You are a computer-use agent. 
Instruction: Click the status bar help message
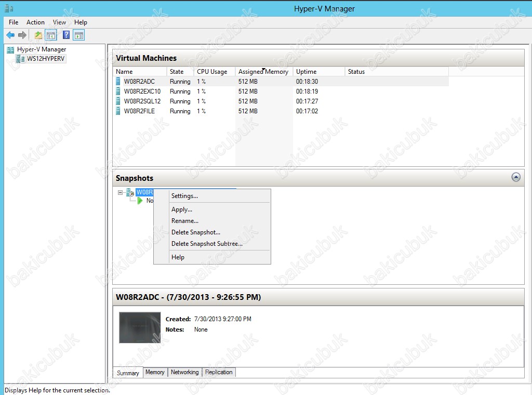(57, 390)
